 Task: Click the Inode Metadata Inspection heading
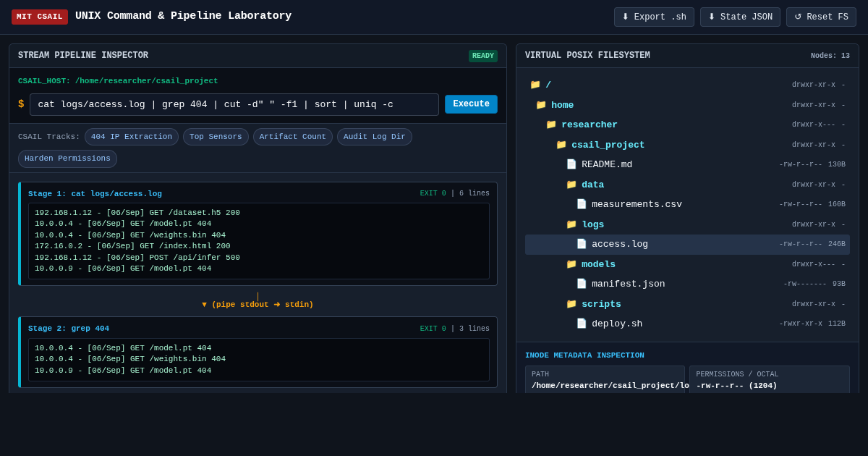[x=584, y=355]
